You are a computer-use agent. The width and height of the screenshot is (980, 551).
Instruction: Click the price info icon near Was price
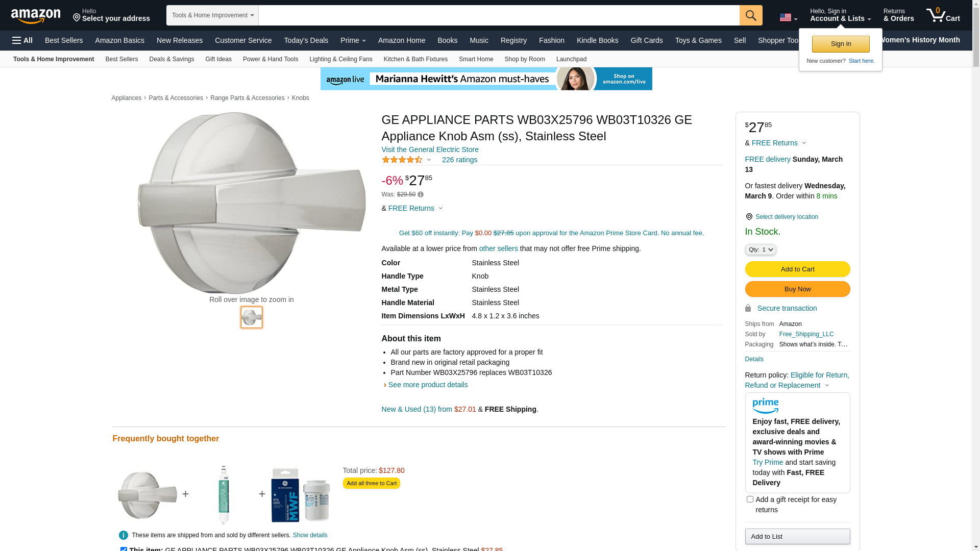point(421,194)
